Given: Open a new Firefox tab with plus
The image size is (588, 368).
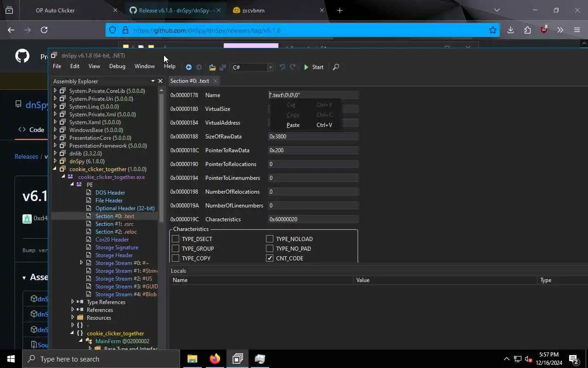Looking at the screenshot, I should click(x=339, y=10).
